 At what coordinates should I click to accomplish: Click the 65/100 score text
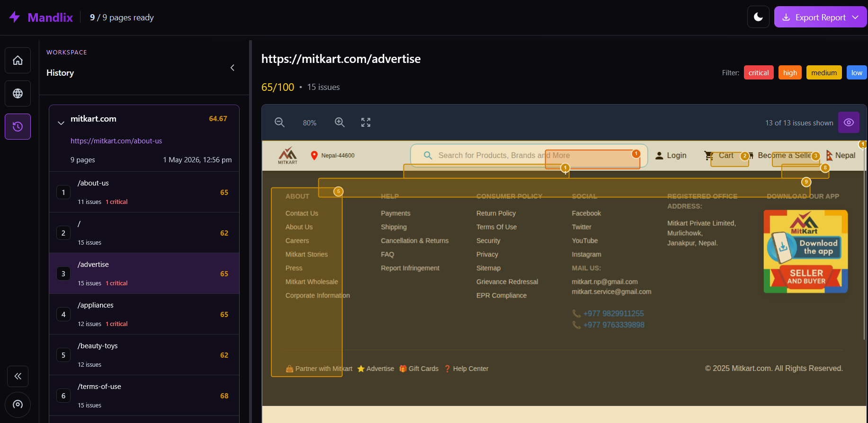coord(277,87)
